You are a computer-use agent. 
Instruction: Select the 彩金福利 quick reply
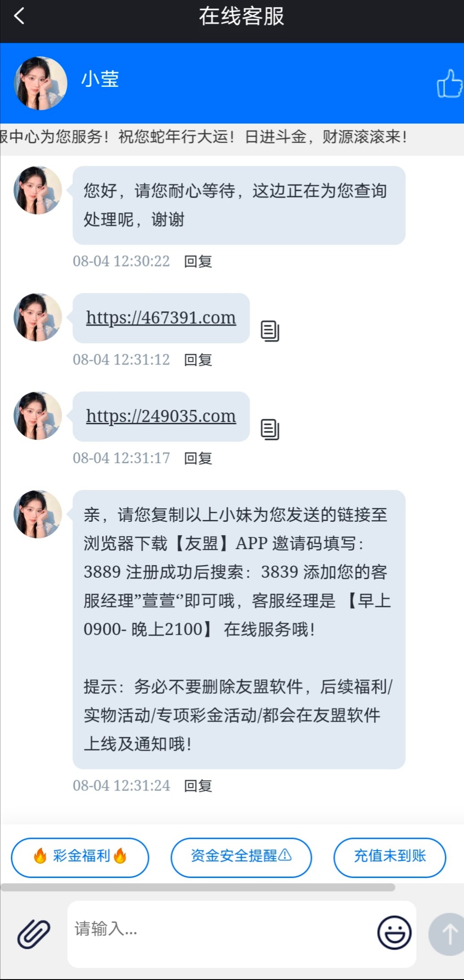coord(80,857)
